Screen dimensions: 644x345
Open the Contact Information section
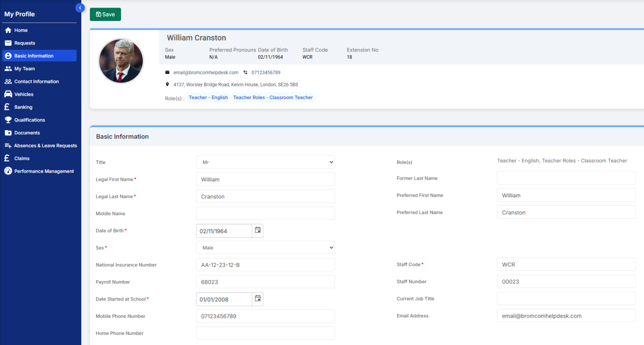[x=8, y=81]
